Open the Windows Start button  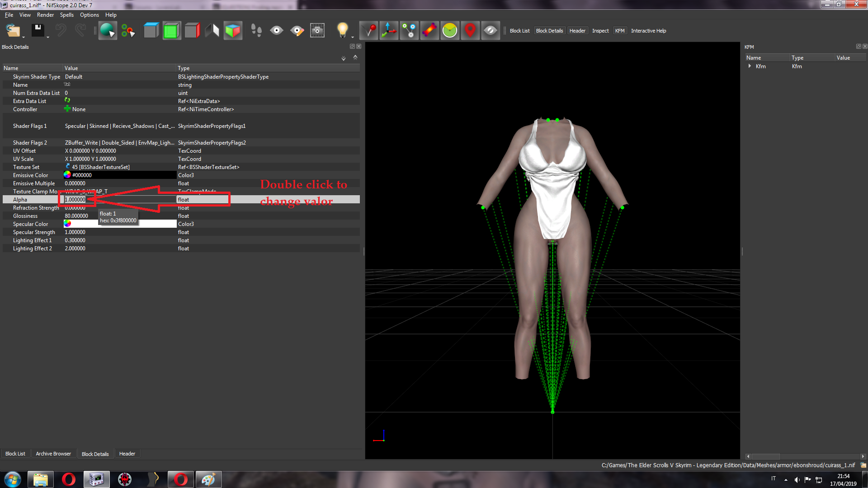12,479
